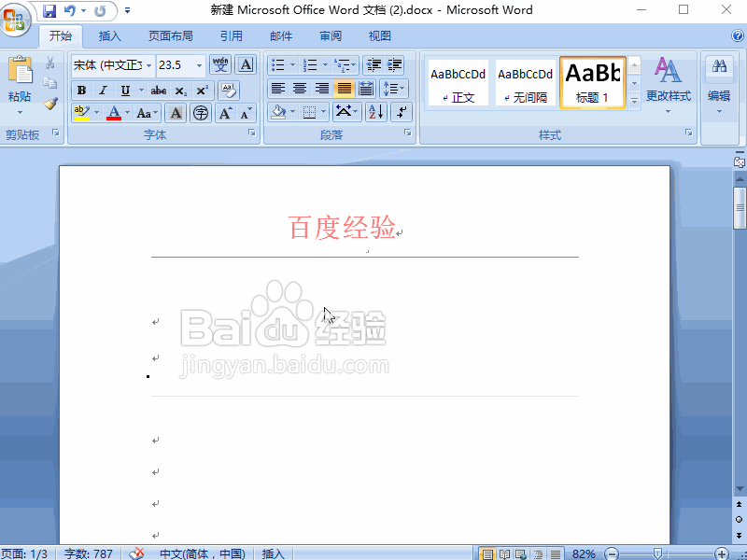
Task: Sort text with the A-Z icon
Action: (376, 112)
